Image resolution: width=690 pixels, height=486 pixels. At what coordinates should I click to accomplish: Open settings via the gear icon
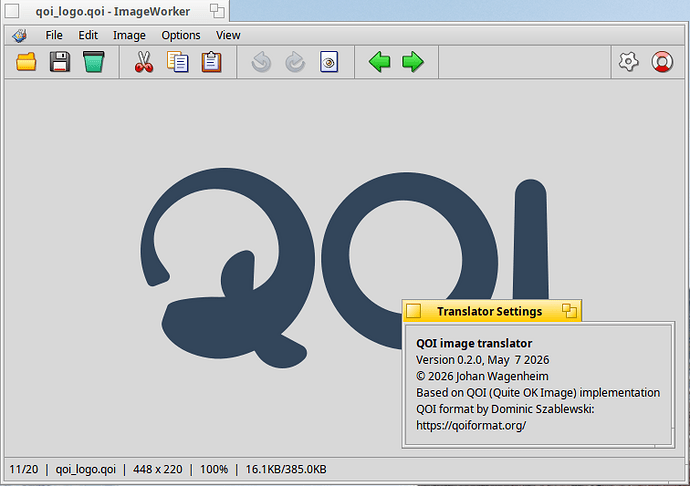tap(628, 62)
